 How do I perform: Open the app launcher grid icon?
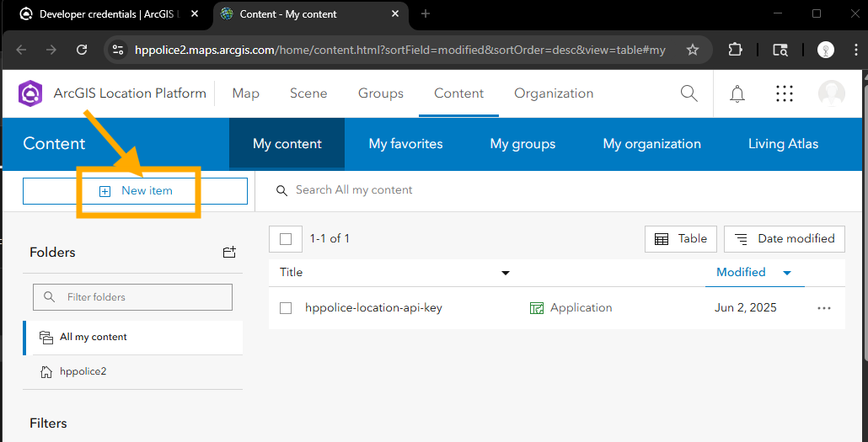point(785,94)
